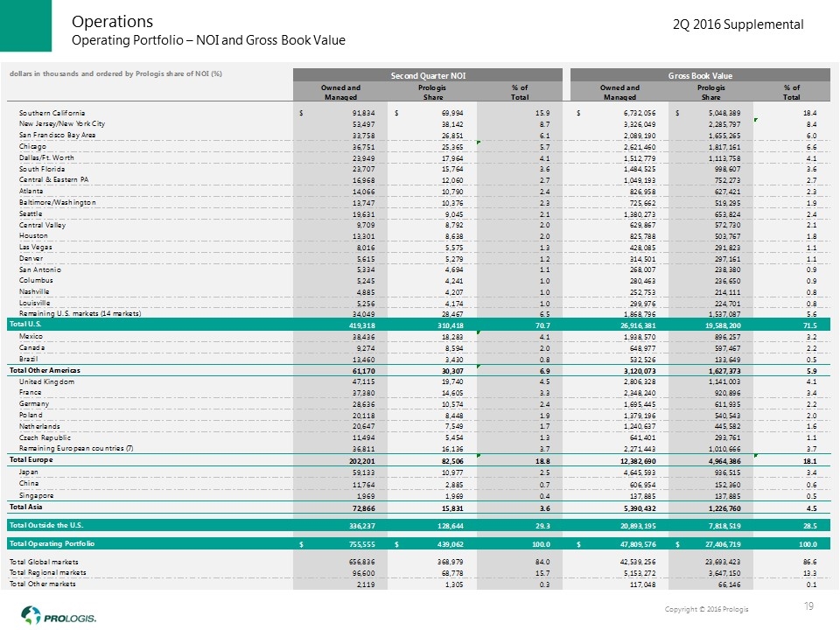Viewport: 840px width, 630px height.
Task: Click the Total Global markets row label
Action: click(48, 561)
